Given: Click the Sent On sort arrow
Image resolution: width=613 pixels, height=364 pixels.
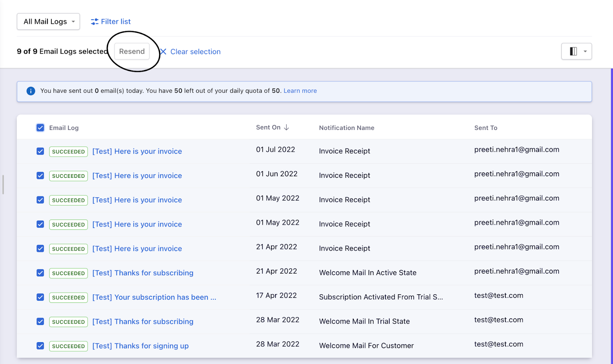Looking at the screenshot, I should pos(286,128).
